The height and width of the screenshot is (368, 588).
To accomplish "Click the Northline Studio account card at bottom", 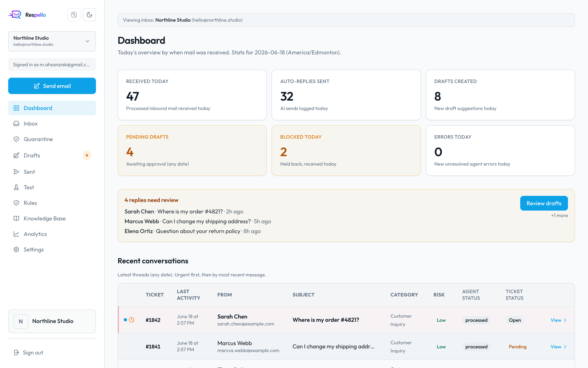I will coord(52,321).
